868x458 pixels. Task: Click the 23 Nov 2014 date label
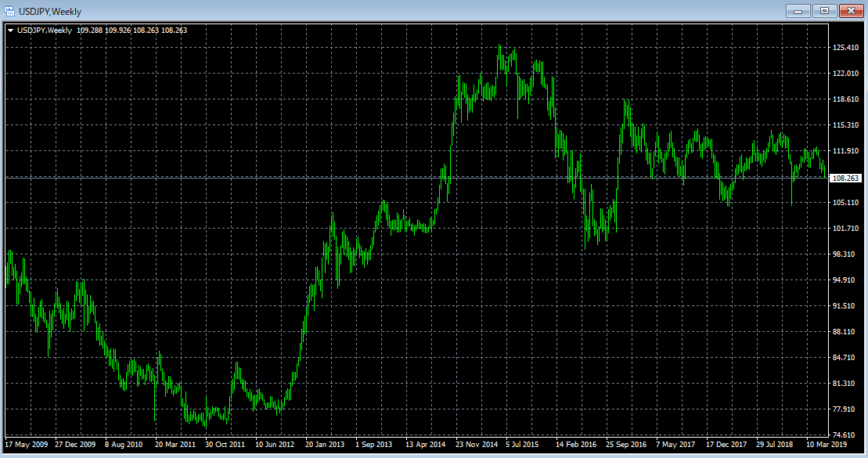pyautogui.click(x=477, y=444)
